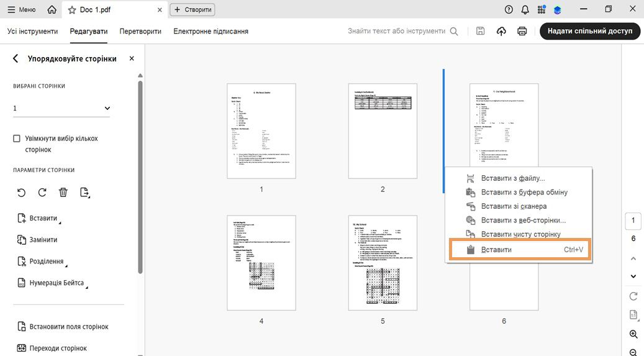Expand the Розділення option
The height and width of the screenshot is (356, 644).
[x=42, y=262]
